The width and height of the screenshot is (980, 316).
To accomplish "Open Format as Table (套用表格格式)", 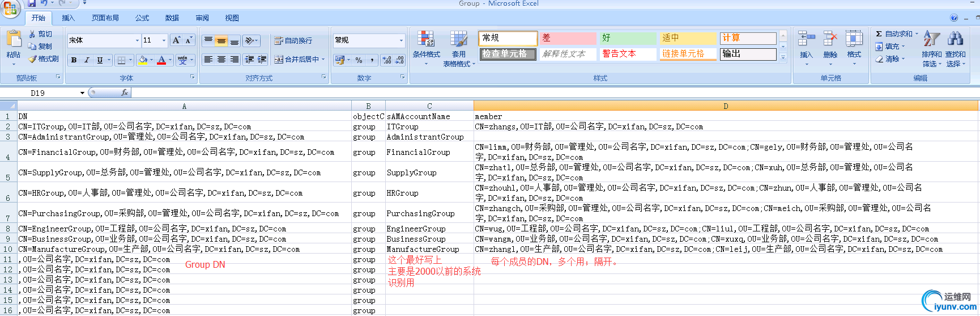I will [459, 49].
